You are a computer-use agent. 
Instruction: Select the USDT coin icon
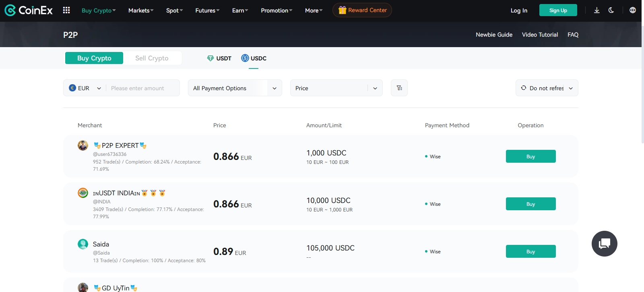pos(211,58)
